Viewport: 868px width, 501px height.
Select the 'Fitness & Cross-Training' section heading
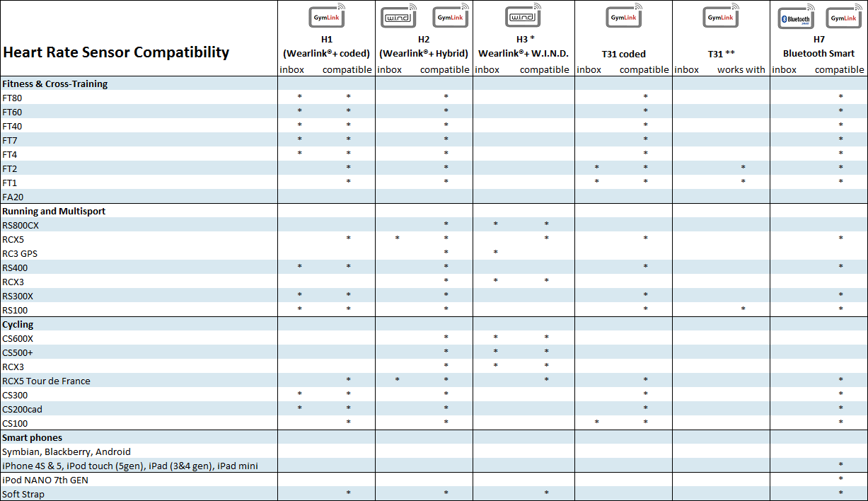coord(55,83)
